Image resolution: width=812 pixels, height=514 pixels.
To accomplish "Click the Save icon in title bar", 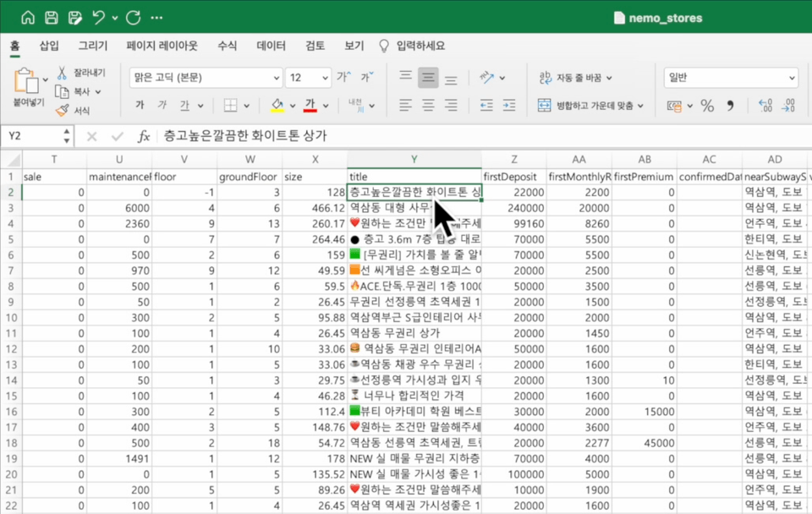I will [x=52, y=18].
